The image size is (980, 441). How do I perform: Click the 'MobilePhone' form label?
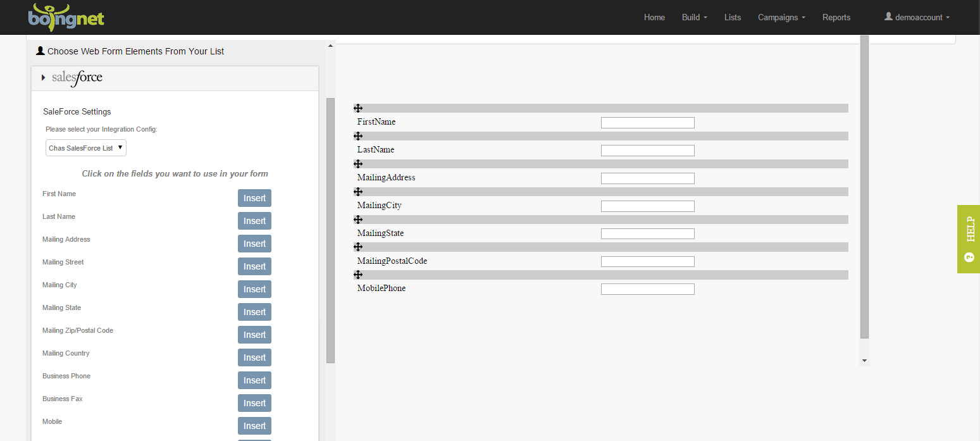(381, 288)
